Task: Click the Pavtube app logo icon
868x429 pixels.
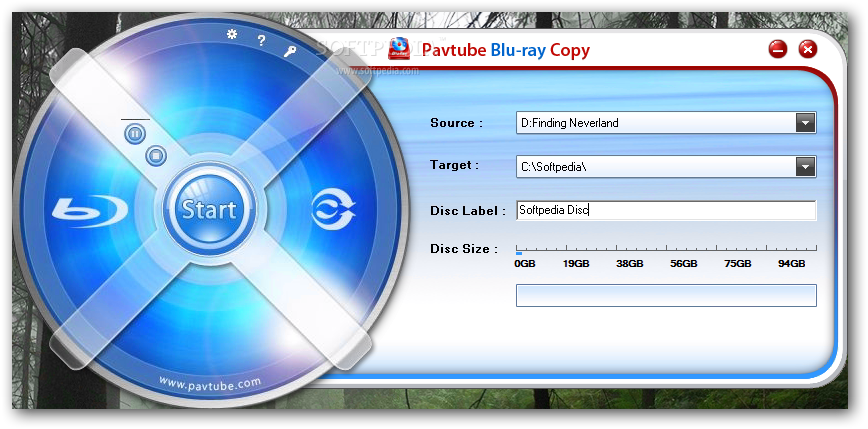Action: [399, 48]
